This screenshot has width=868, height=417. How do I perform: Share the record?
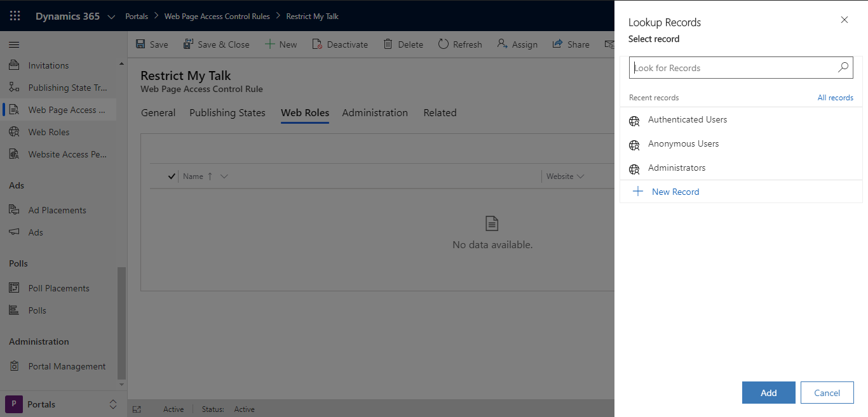tap(571, 44)
